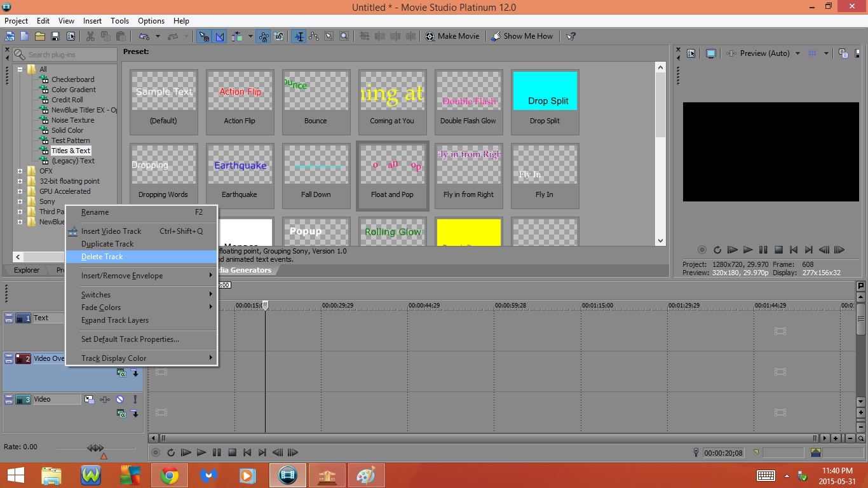
Task: Toggle Loop Playback in preview window
Action: coord(717,250)
